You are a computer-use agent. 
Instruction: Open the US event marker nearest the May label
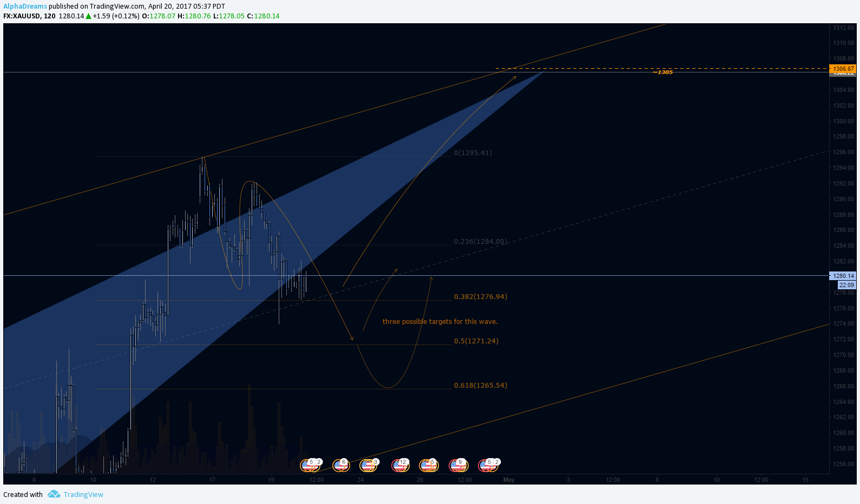(489, 465)
